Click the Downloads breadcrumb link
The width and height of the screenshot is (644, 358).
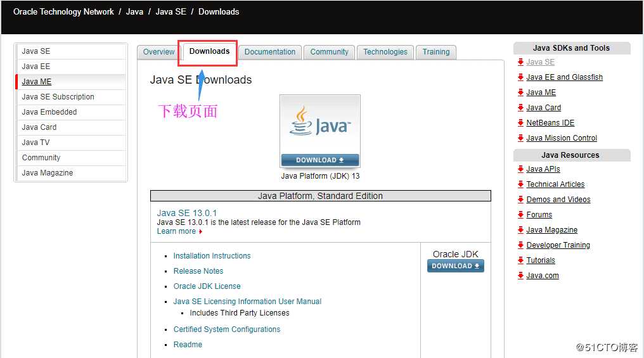[219, 12]
